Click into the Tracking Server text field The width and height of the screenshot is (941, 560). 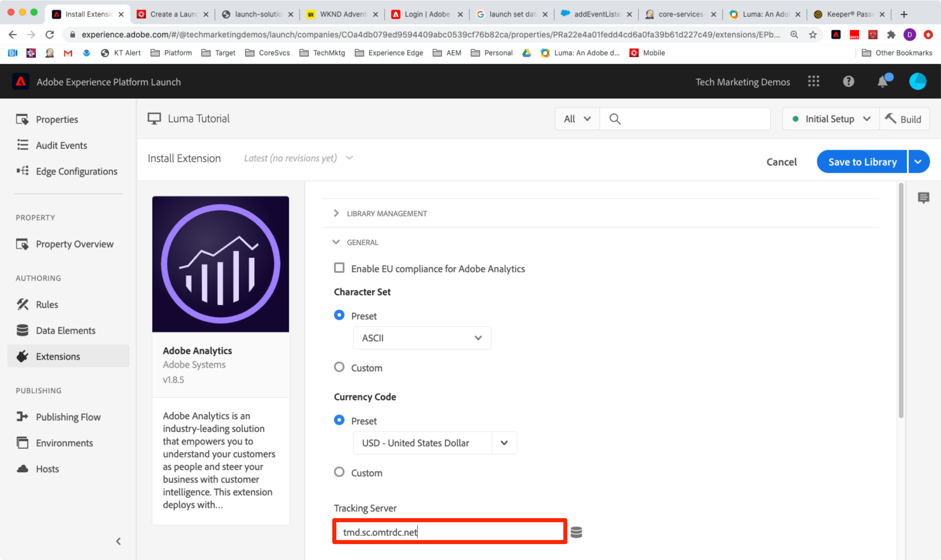(449, 532)
